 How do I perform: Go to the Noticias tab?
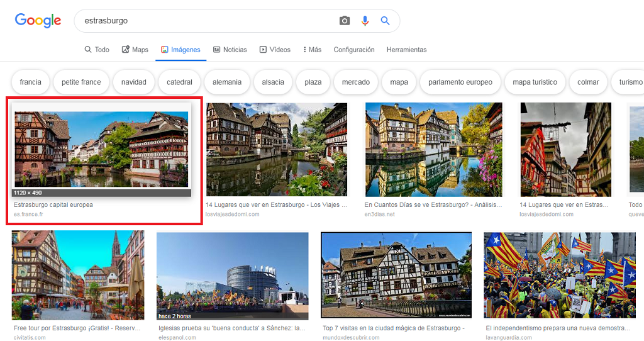tap(230, 50)
